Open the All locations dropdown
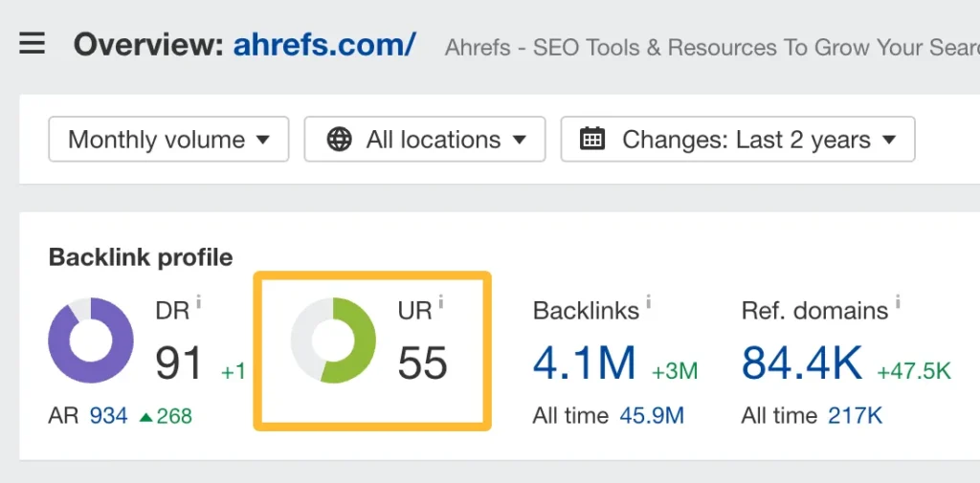This screenshot has width=980, height=483. pyautogui.click(x=425, y=140)
